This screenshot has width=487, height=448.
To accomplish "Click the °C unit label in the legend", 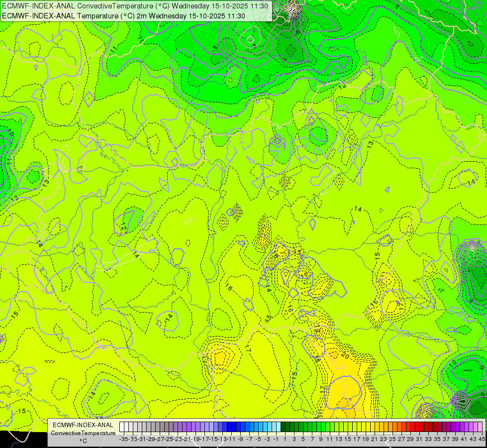I will [x=83, y=441].
